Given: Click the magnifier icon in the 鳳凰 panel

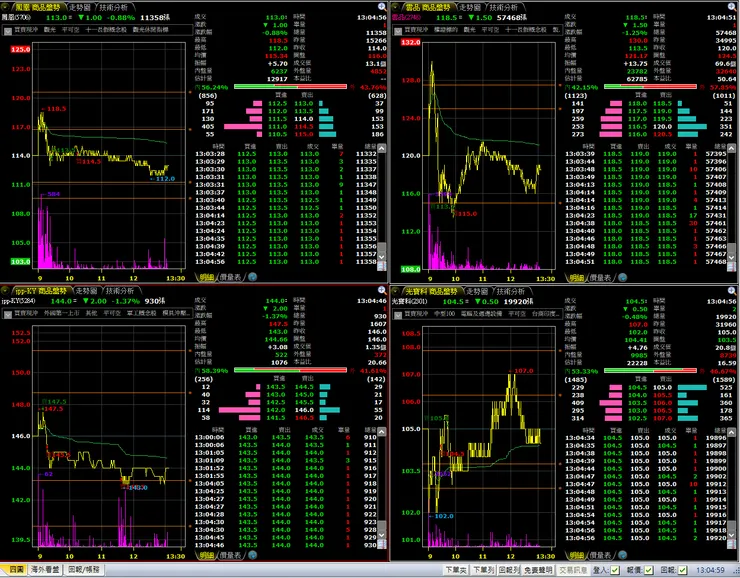Looking at the screenshot, I should point(382,6).
